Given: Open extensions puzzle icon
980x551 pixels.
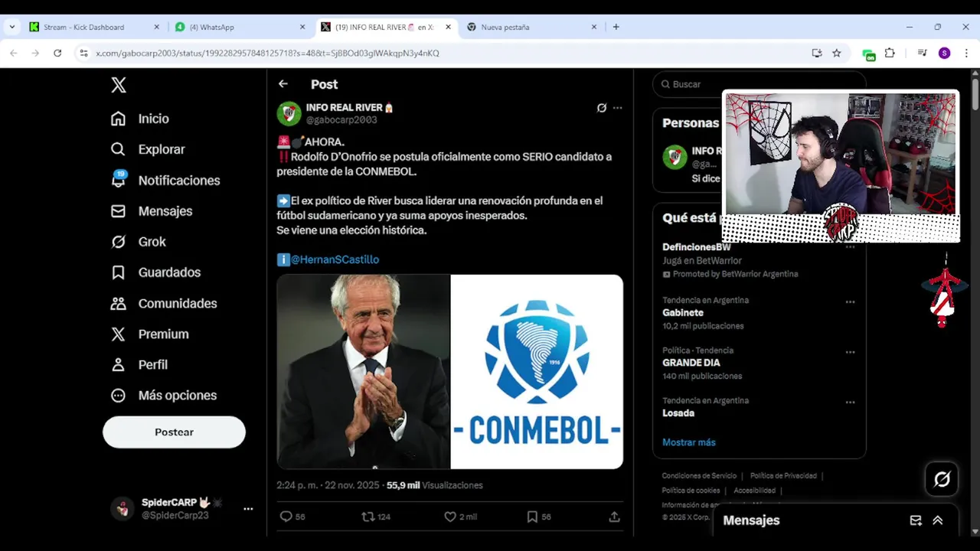Looking at the screenshot, I should tap(890, 53).
